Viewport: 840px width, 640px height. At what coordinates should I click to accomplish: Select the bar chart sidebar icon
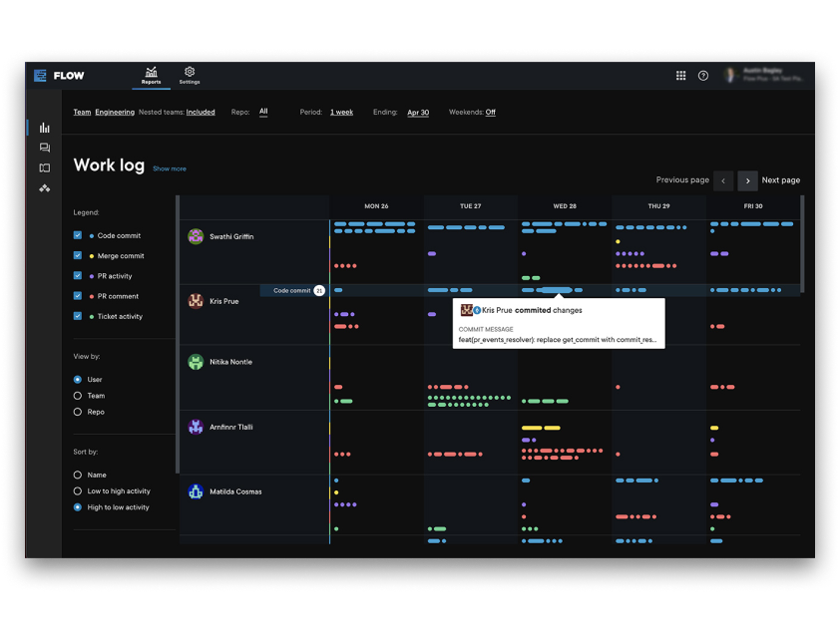[x=45, y=128]
